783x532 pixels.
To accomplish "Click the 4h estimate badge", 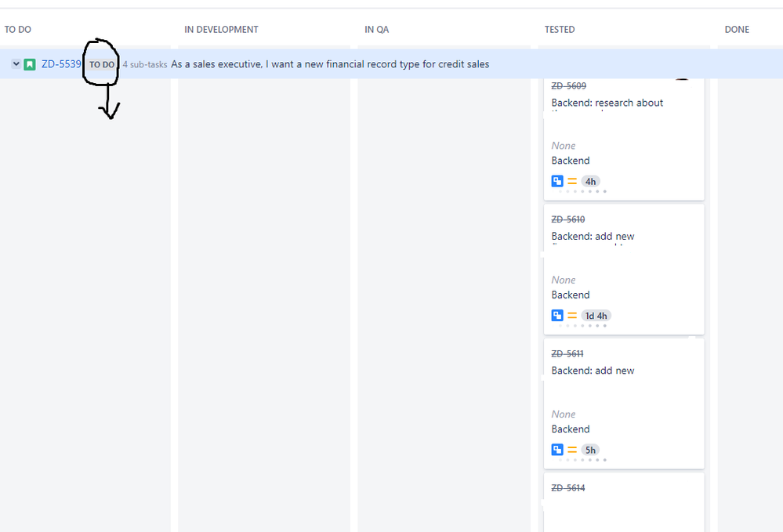I will [590, 181].
